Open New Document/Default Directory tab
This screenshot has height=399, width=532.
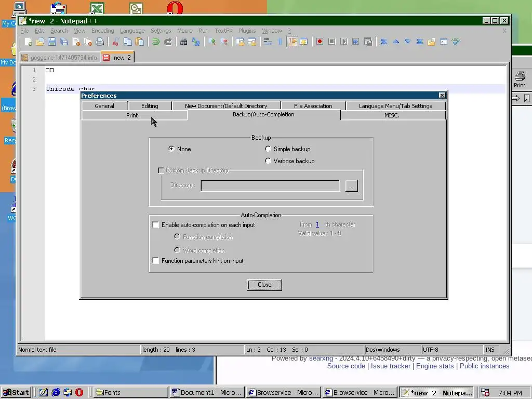226,106
